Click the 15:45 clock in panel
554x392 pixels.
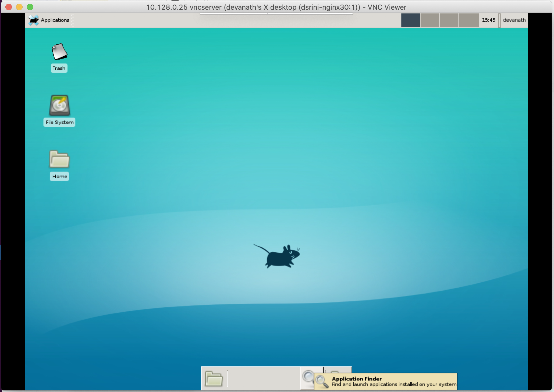[x=488, y=20]
